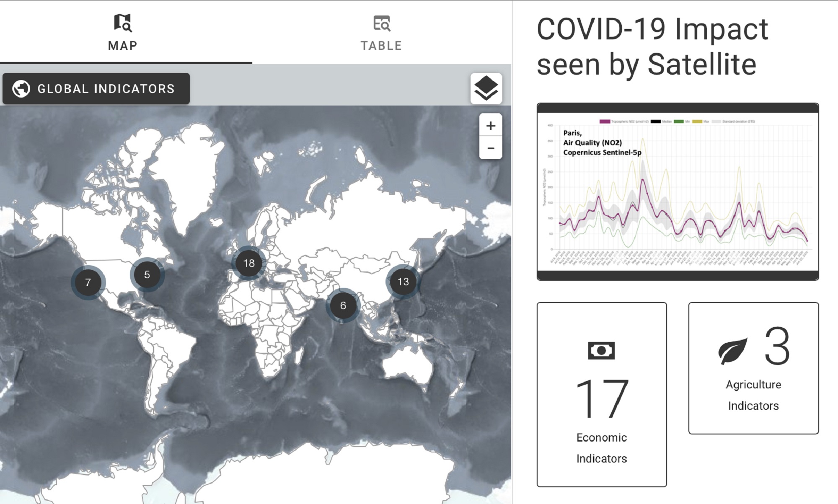Expand the US west coast cluster 7
The image size is (838, 504).
[88, 282]
